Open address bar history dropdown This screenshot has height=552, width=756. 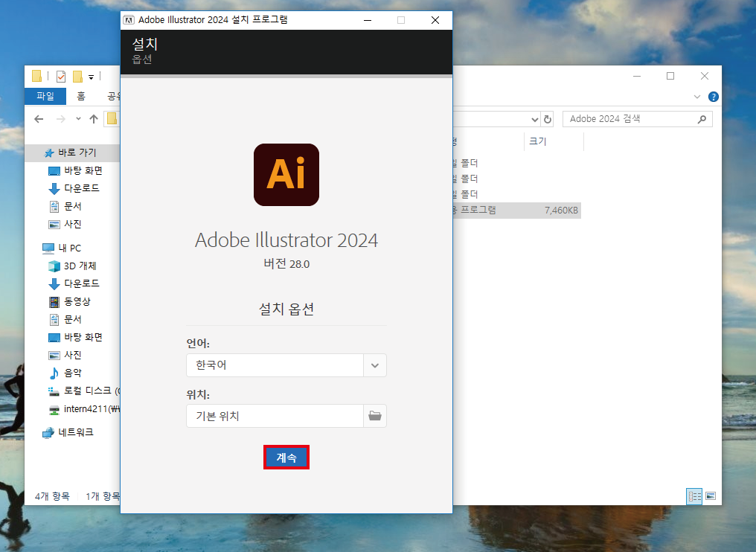point(534,119)
